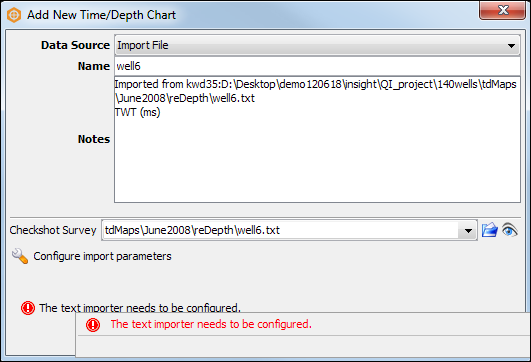
Task: Click the orange app icon in title bar
Action: coord(14,15)
